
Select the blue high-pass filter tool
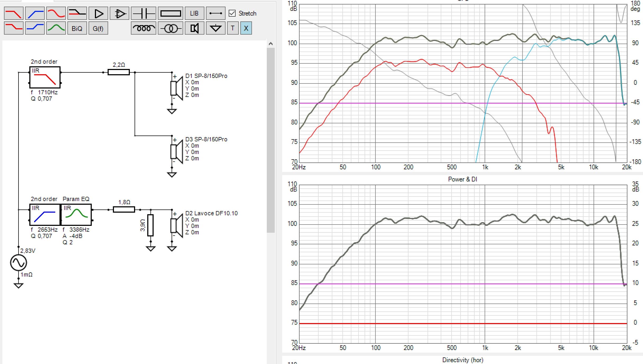pos(35,13)
